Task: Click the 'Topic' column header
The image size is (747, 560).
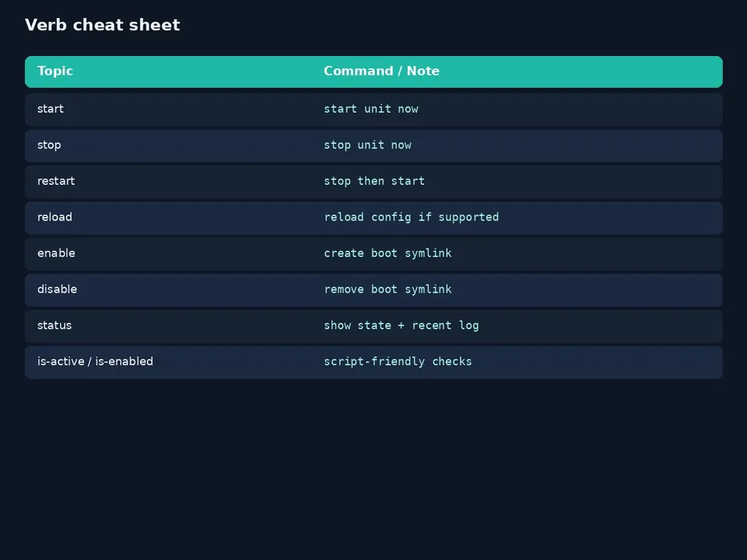Action: click(55, 71)
